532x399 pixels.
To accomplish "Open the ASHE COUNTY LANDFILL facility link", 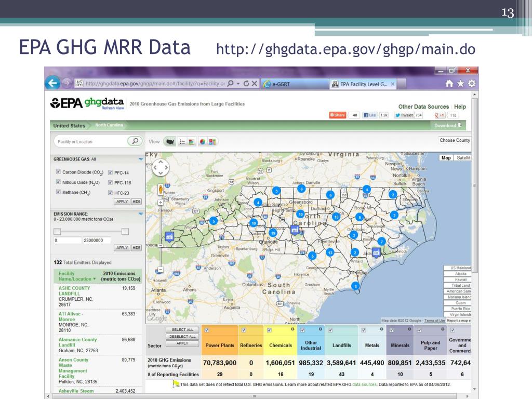I will tap(74, 291).
